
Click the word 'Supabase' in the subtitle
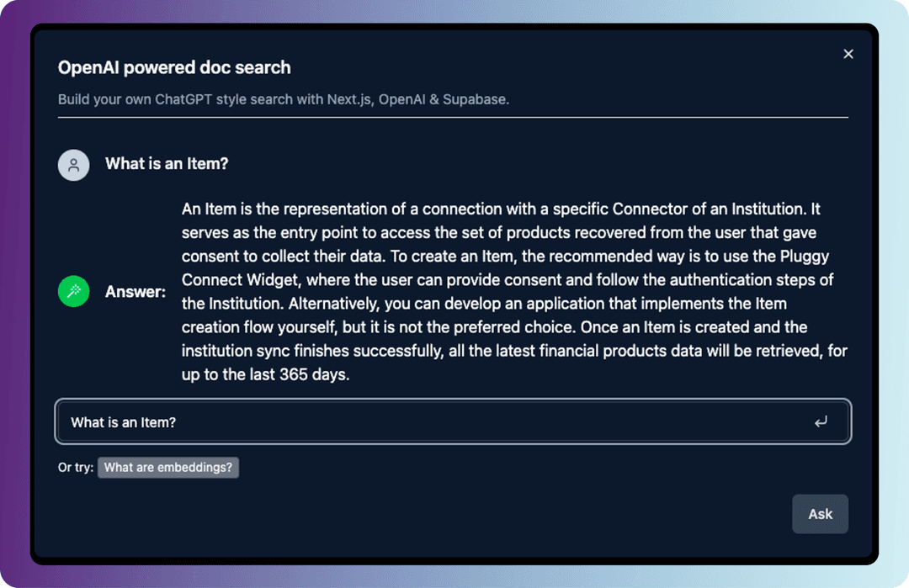click(476, 99)
